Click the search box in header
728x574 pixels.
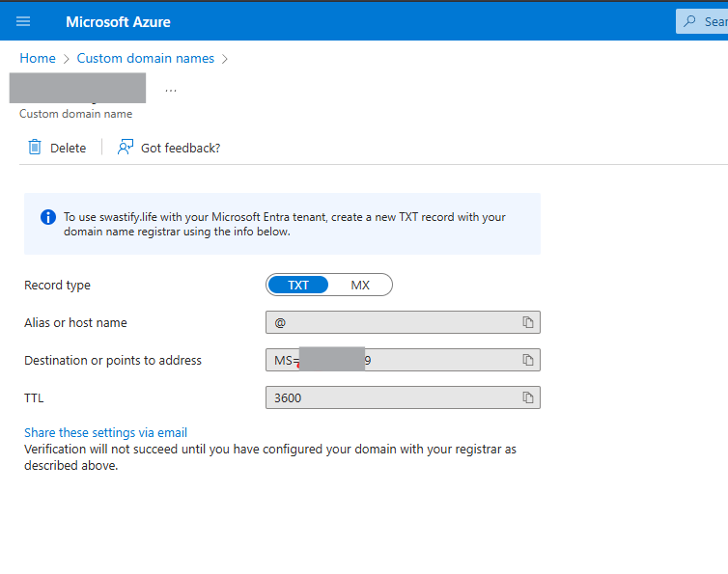[702, 21]
